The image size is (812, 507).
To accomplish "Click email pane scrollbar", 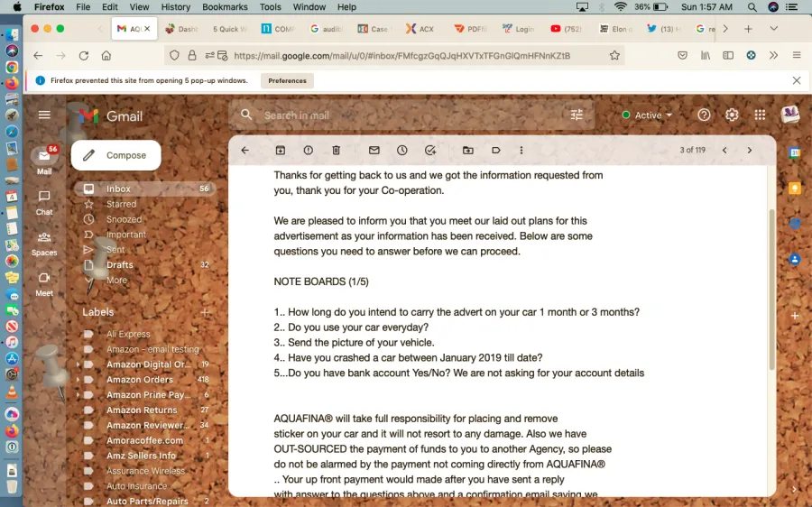I will [x=771, y=290].
